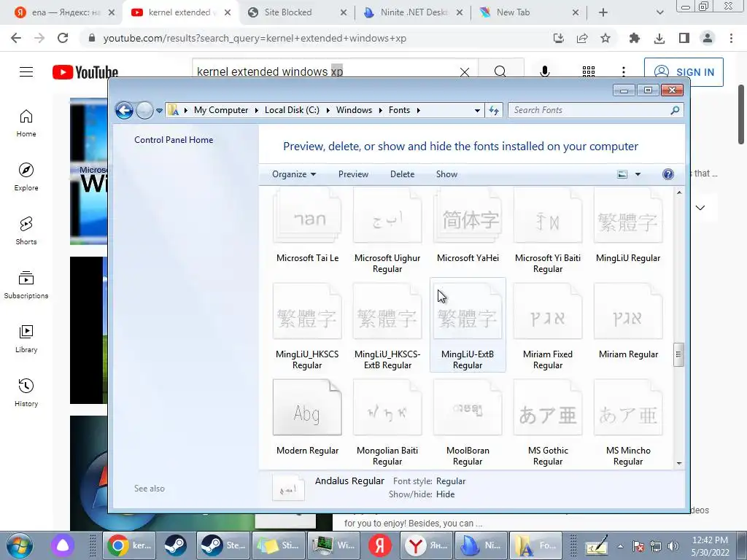747x560 pixels.
Task: Open YouTube apps grid icon
Action: pos(589,72)
